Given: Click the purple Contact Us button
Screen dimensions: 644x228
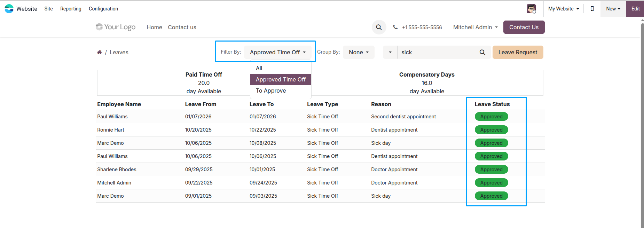Looking at the screenshot, I should point(524,27).
